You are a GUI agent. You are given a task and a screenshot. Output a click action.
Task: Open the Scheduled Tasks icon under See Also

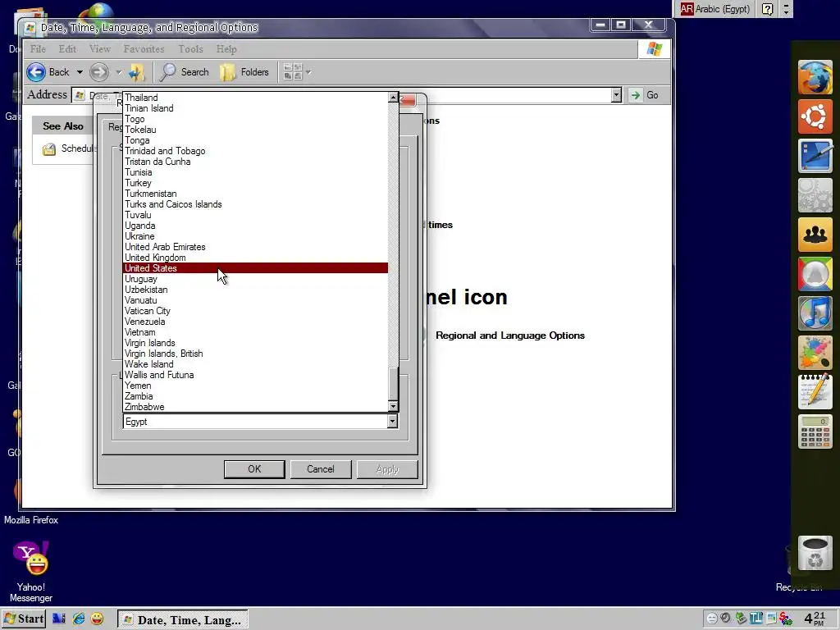(49, 149)
